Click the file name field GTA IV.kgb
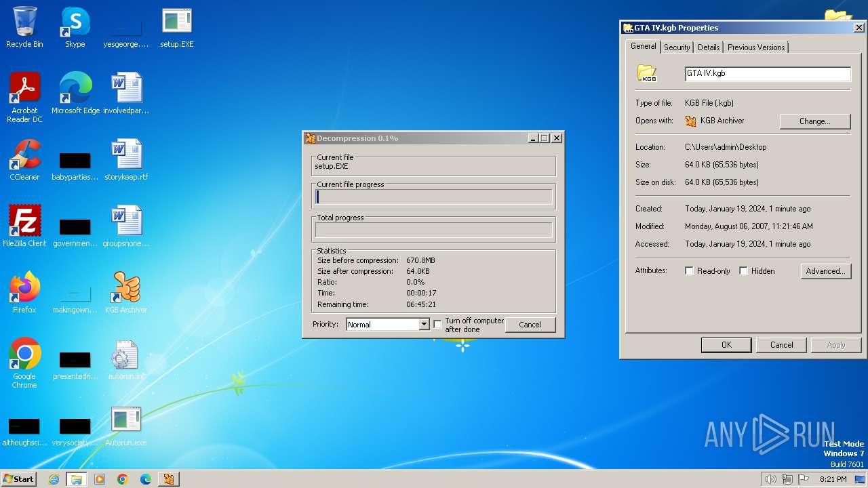 768,73
